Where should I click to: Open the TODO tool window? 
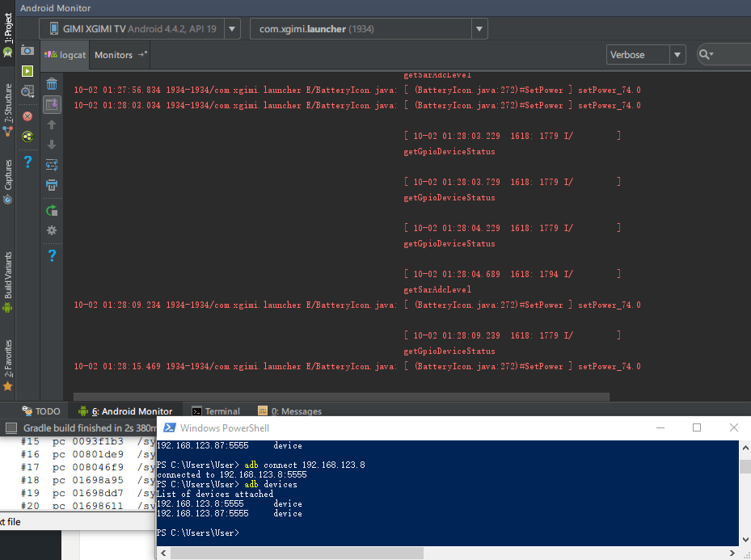click(40, 411)
